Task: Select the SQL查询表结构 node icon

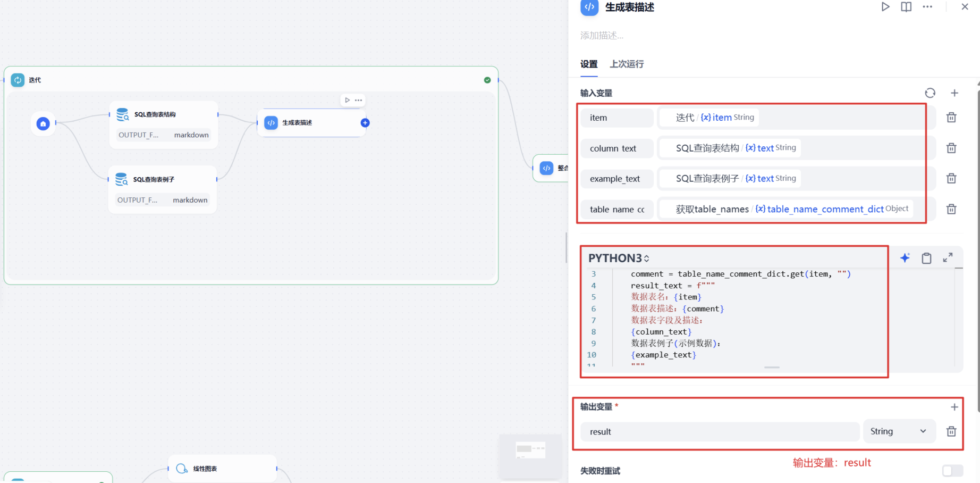Action: [x=123, y=114]
